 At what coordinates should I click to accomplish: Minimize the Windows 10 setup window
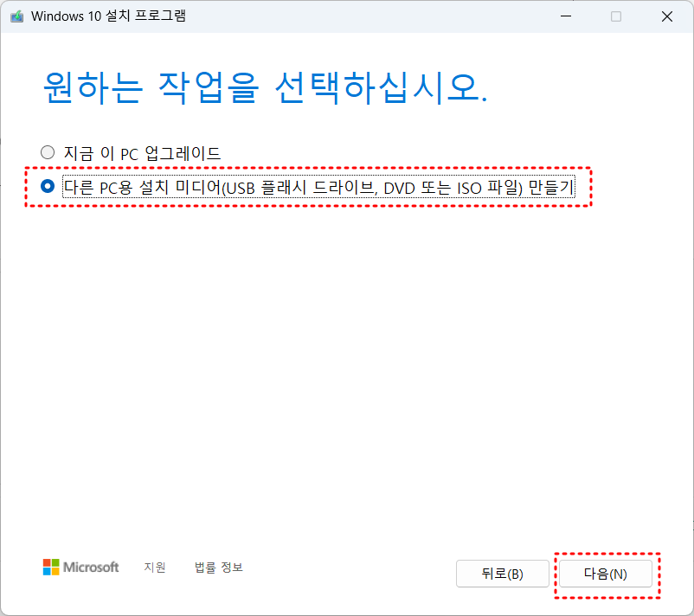[x=566, y=16]
